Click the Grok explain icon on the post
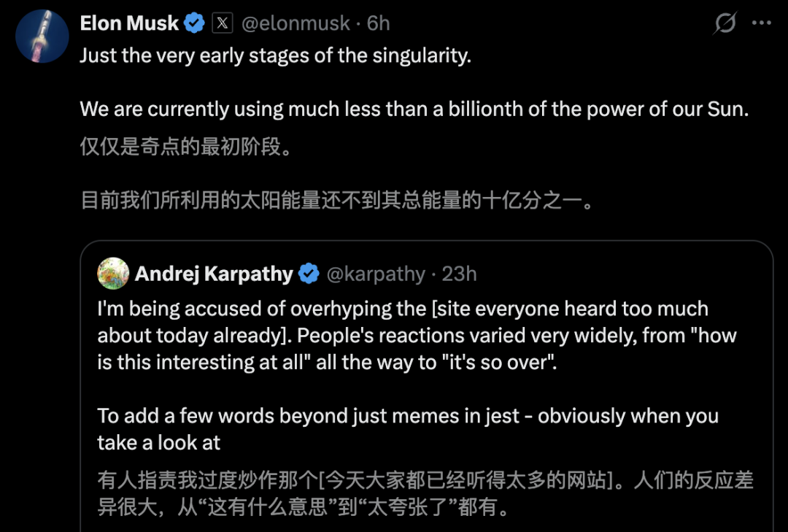788x532 pixels. point(725,23)
